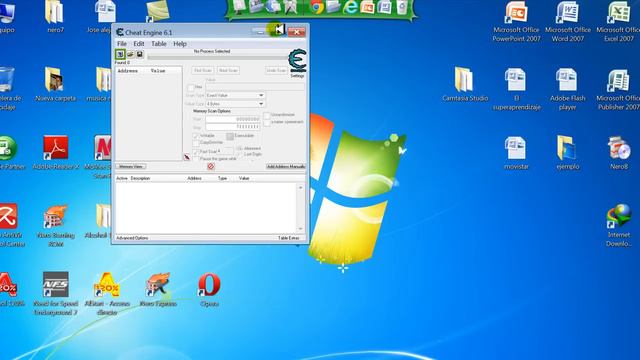Select the Camtasia Studio desktop folder

point(465,84)
